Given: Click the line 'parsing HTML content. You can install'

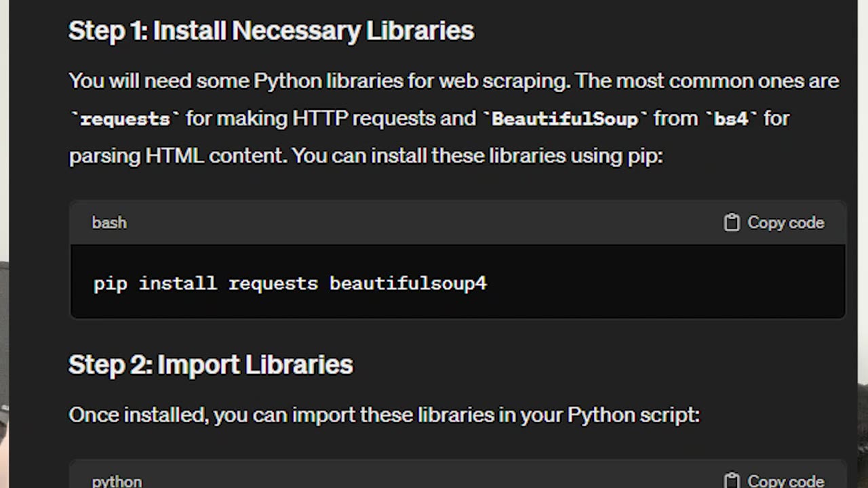Looking at the screenshot, I should click(366, 156).
